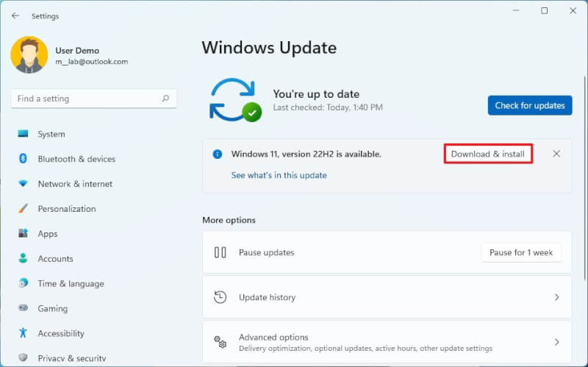Go to Time & language label
588x367 pixels.
coord(71,284)
